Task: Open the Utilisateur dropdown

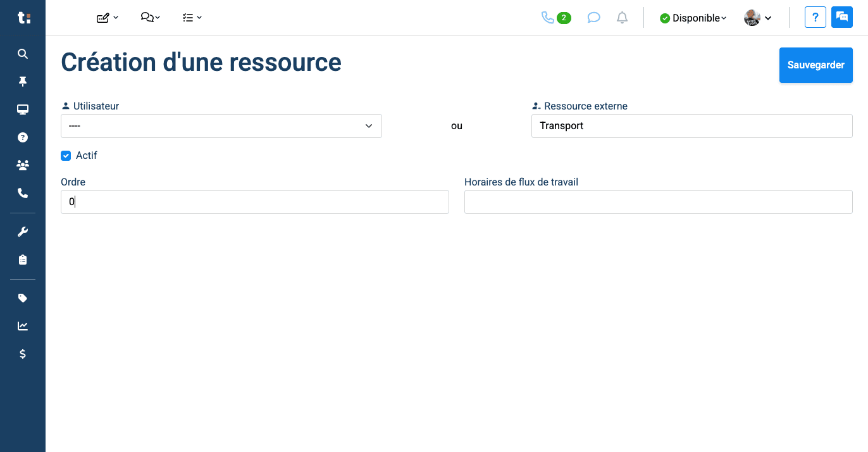Action: click(221, 126)
